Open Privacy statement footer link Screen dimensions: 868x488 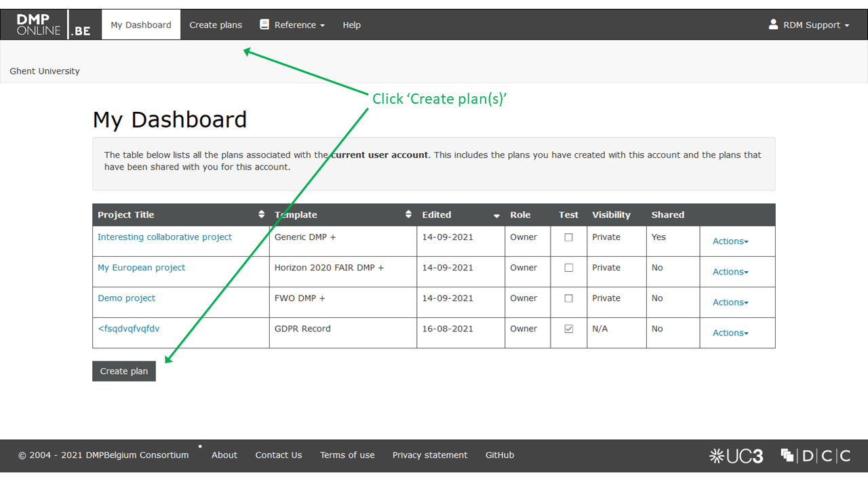[430, 455]
